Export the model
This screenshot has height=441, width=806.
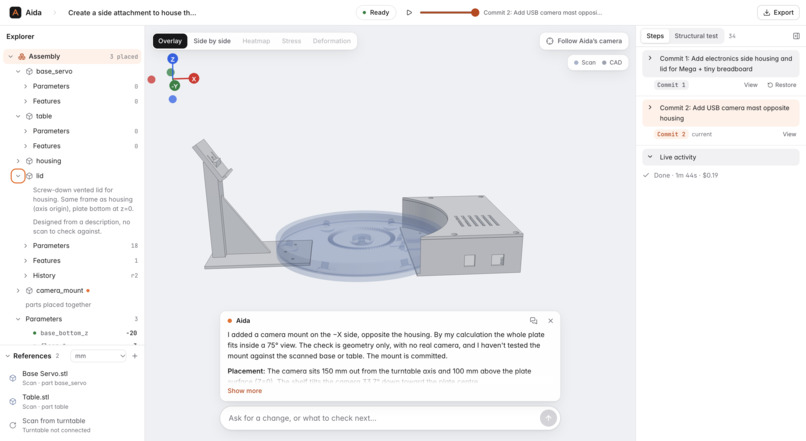pos(778,12)
